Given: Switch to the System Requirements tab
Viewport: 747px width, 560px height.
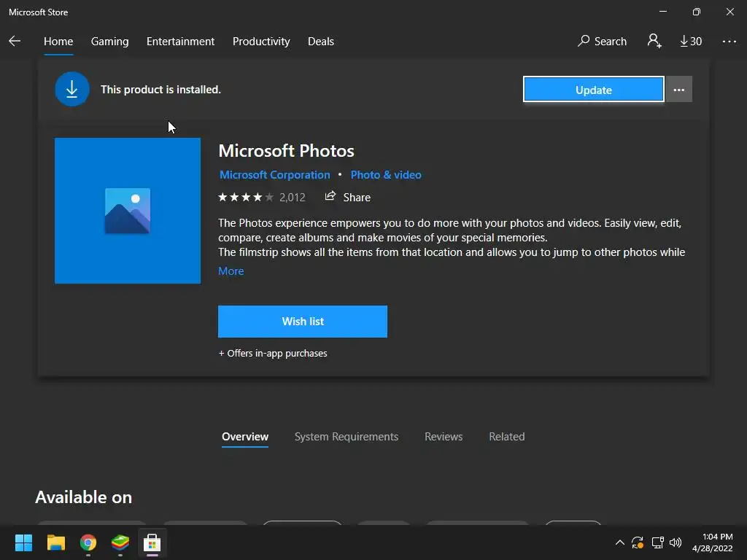Looking at the screenshot, I should pos(347,437).
